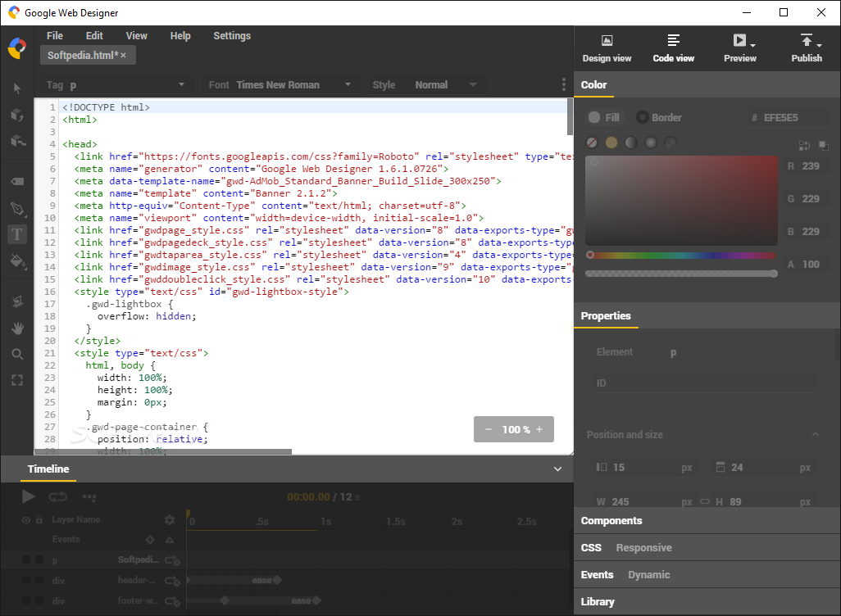
Task: Open the Edit menu
Action: 94,36
